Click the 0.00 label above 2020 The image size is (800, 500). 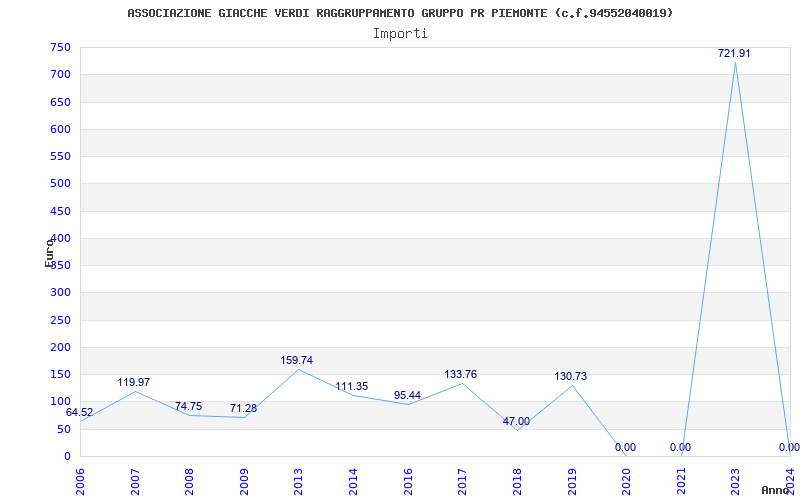[x=626, y=447]
